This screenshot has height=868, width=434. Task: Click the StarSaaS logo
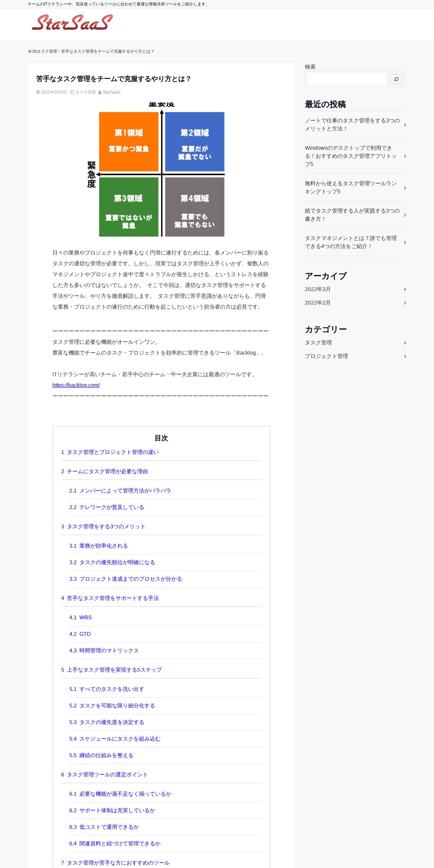[72, 22]
